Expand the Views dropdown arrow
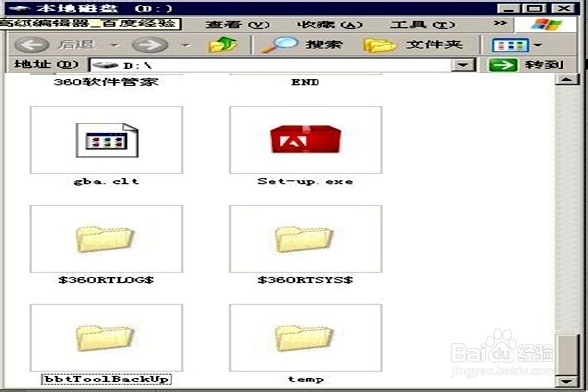588x392 pixels. 538,45
